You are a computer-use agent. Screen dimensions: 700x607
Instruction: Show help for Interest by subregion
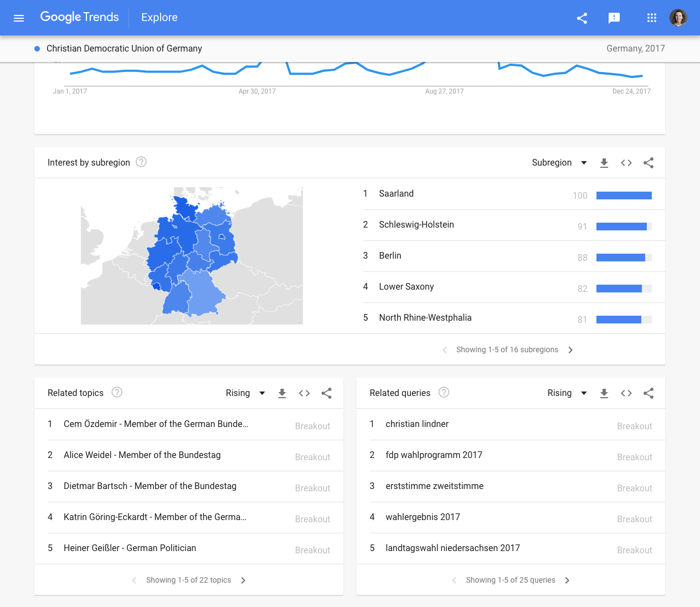coord(141,162)
